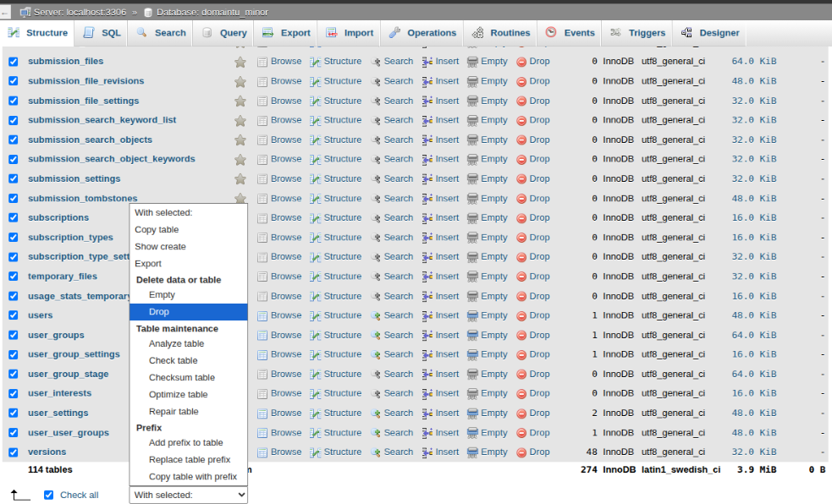Uncheck the user_interests checkbox
The image size is (832, 504).
[x=14, y=393]
